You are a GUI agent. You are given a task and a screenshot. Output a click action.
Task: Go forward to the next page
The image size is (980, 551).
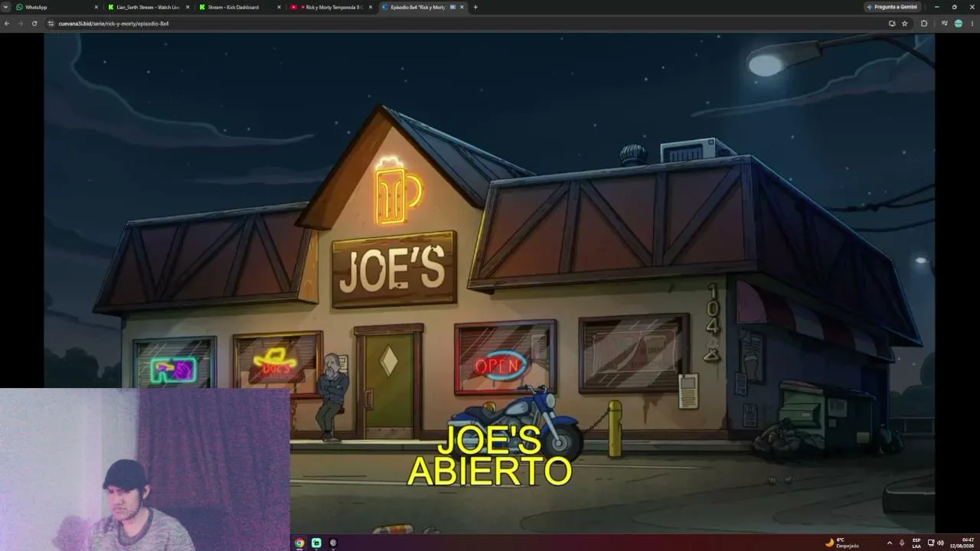pyautogui.click(x=21, y=24)
